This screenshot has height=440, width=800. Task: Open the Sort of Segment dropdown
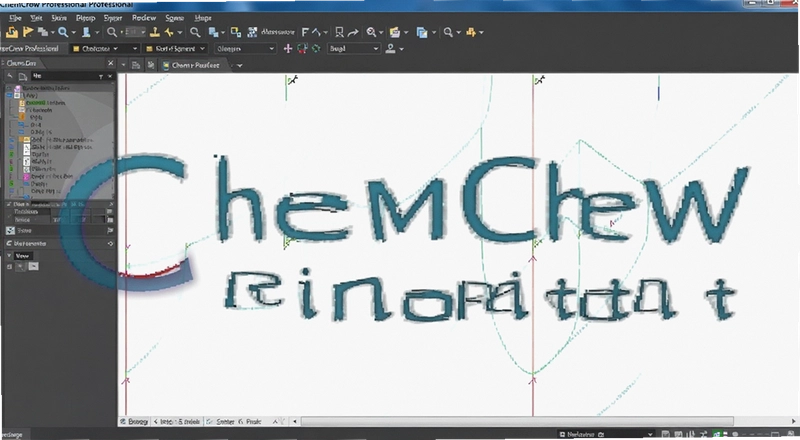pyautogui.click(x=175, y=48)
